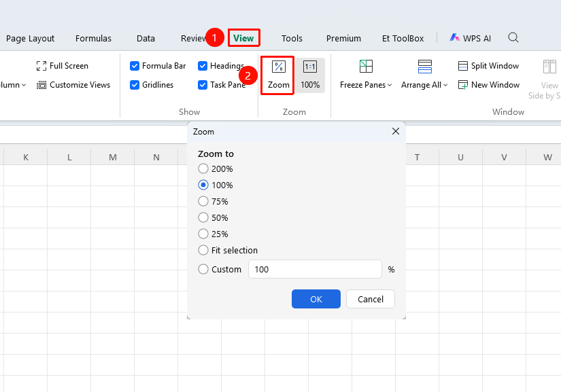Close the Zoom dialog with X
The image size is (561, 392).
coord(395,131)
